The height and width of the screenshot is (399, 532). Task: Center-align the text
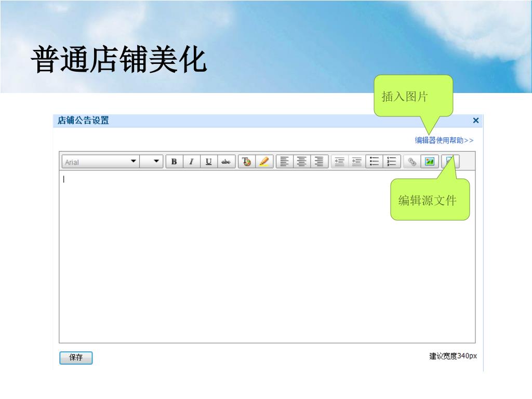[302, 162]
